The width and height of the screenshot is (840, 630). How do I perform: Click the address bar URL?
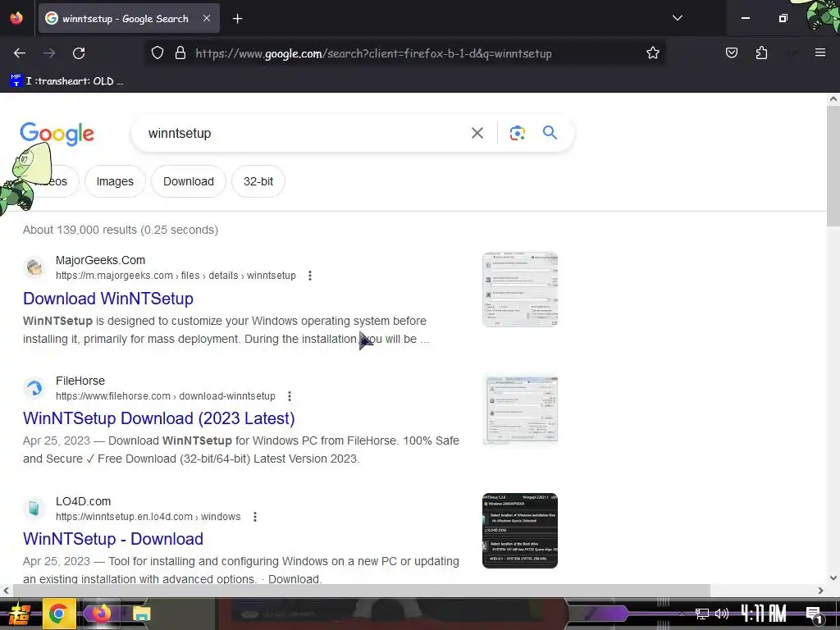(x=373, y=53)
